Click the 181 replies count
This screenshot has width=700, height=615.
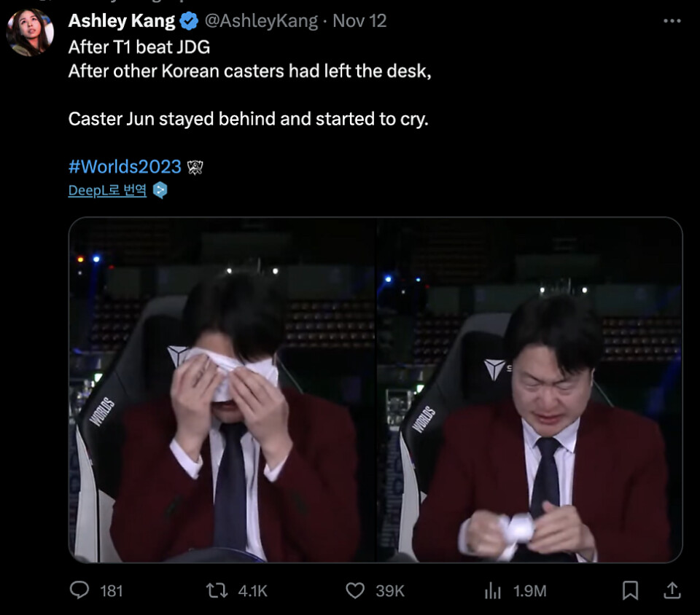point(111,590)
